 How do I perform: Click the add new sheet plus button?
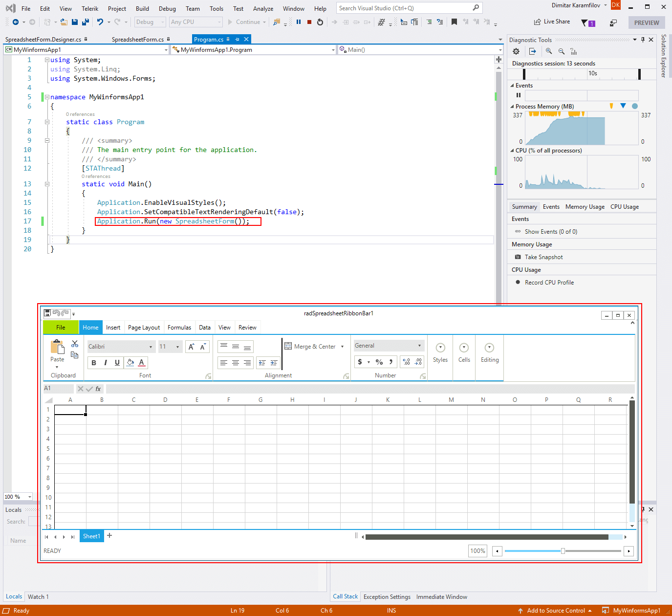point(109,536)
